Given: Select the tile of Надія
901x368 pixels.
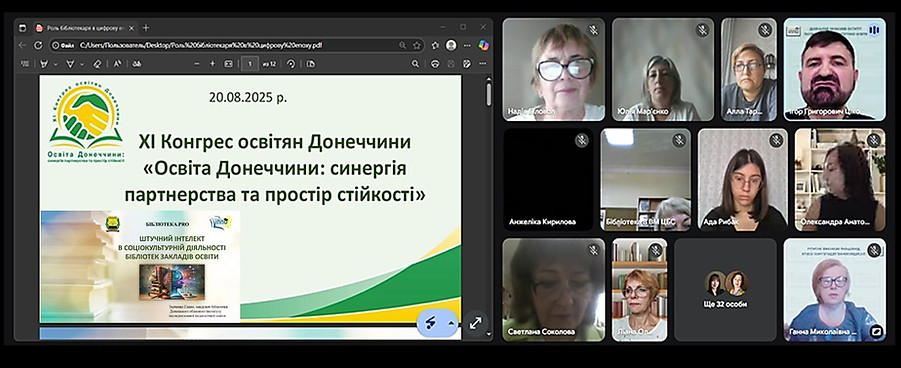Looking at the screenshot, I should [554, 69].
